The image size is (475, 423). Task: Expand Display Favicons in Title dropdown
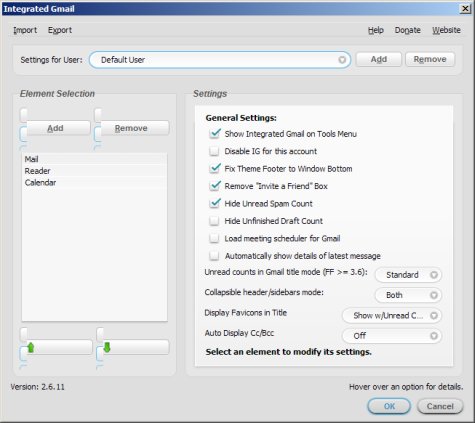(x=392, y=316)
